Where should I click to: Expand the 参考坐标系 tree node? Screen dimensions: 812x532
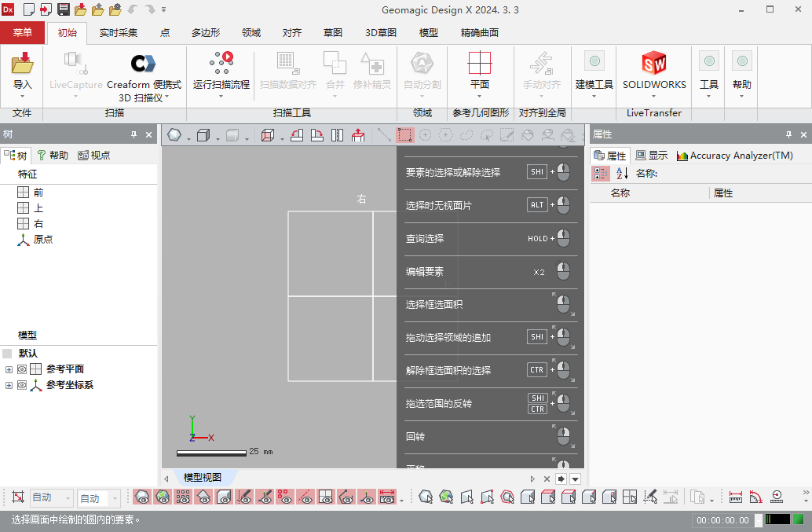[9, 385]
